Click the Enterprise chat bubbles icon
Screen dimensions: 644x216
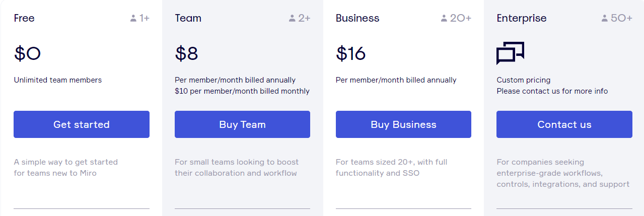coord(510,53)
